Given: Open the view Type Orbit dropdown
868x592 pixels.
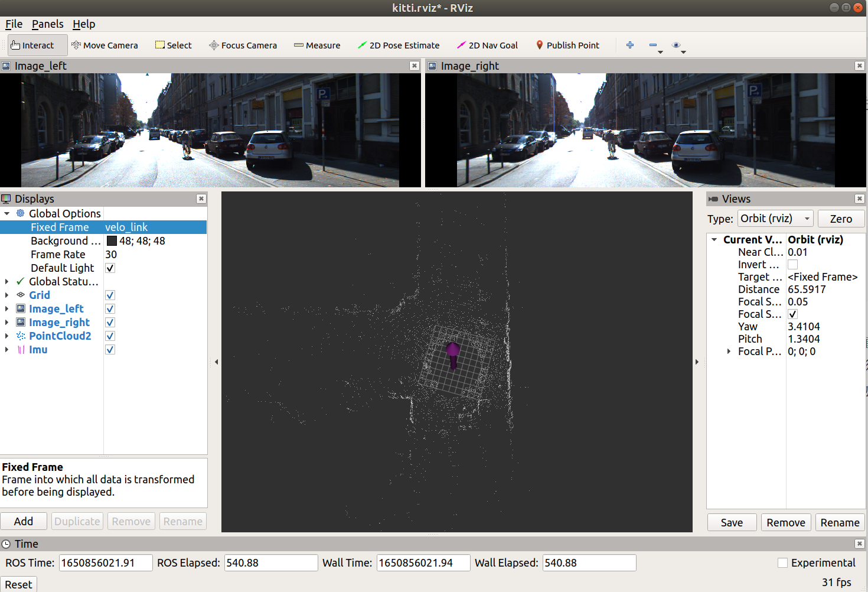Looking at the screenshot, I should 776,219.
